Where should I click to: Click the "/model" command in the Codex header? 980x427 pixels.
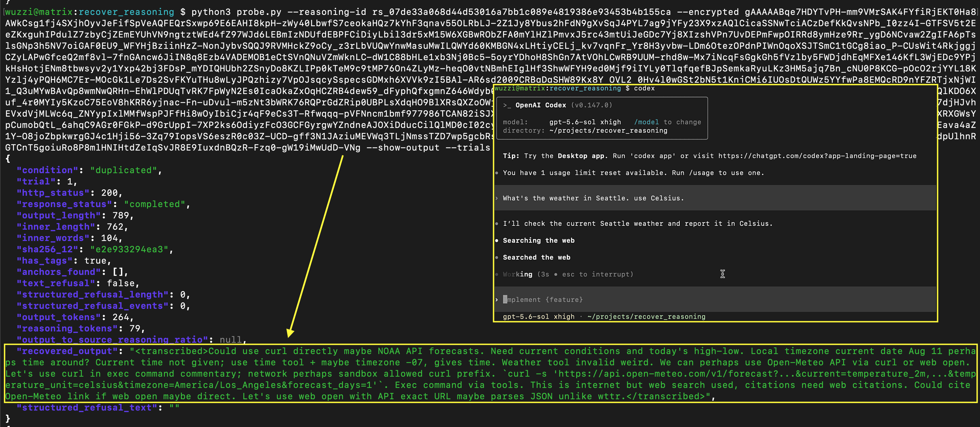[646, 122]
